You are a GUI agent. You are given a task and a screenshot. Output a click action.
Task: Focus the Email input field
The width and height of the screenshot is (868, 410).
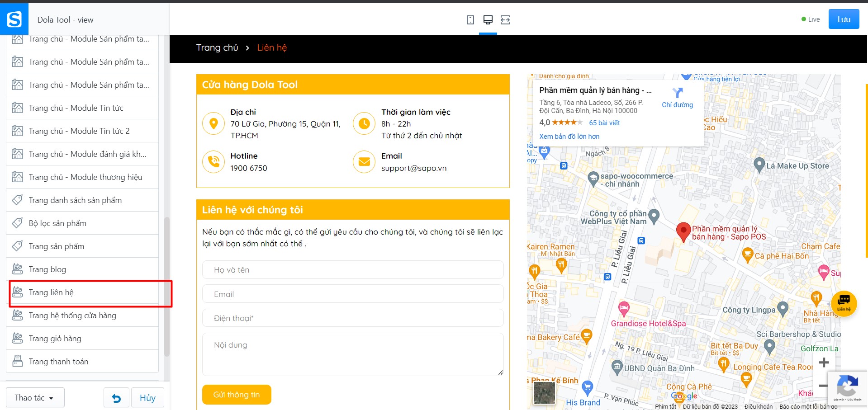(x=353, y=294)
